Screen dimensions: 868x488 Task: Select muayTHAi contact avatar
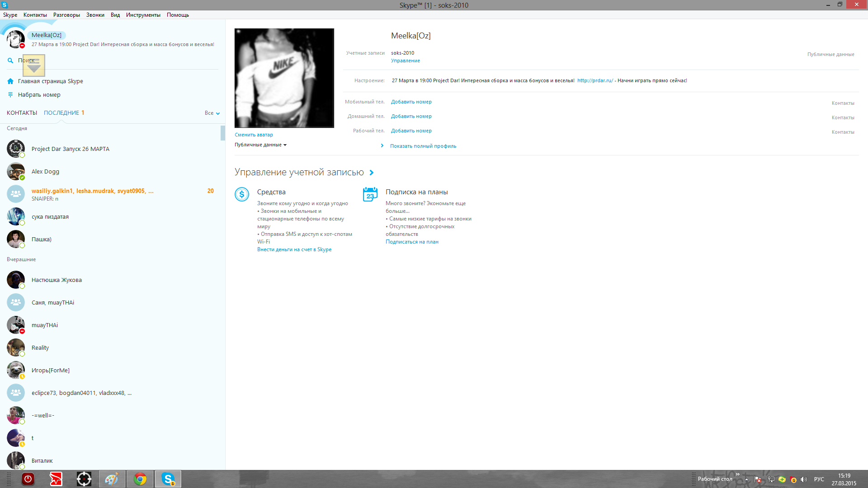(x=16, y=325)
